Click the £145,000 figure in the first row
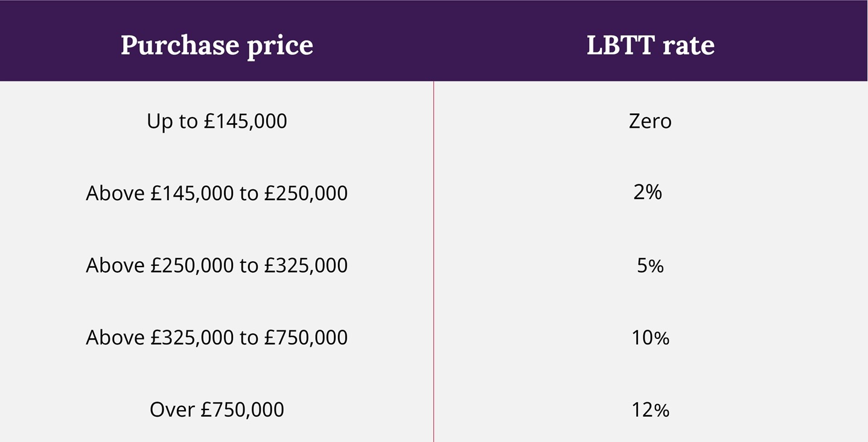868x442 pixels. (245, 121)
